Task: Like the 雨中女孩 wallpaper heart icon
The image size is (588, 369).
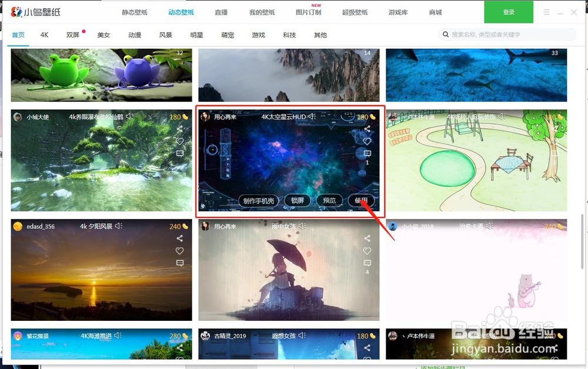Action: point(367,251)
